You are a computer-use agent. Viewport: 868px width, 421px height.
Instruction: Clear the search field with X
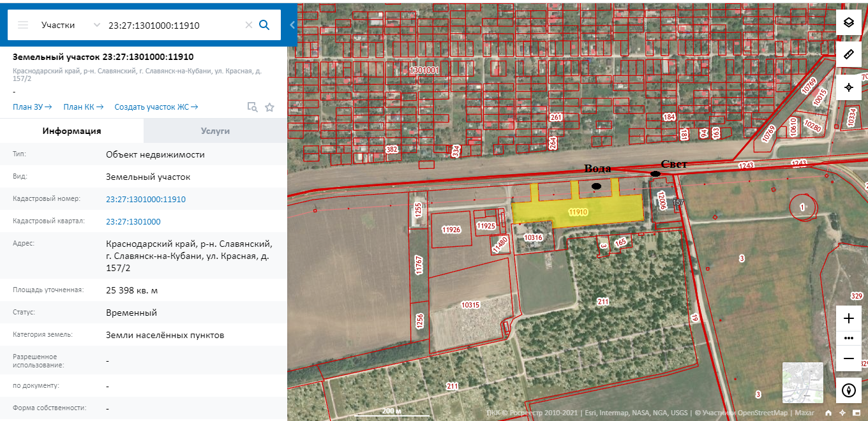(249, 25)
